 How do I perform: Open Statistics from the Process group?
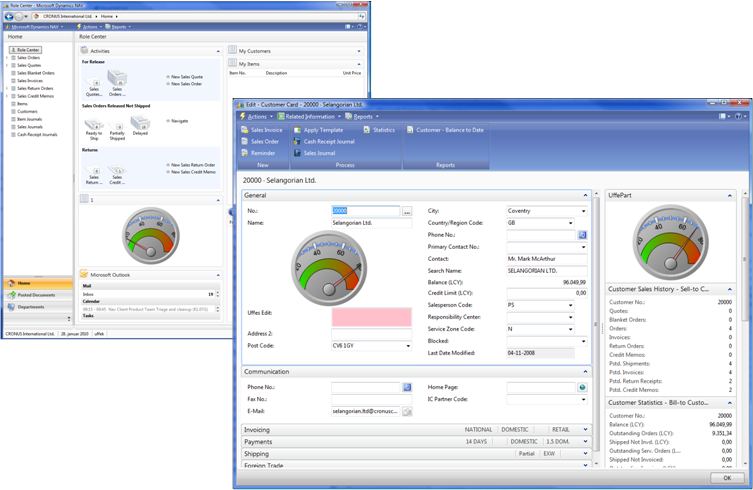click(x=367, y=130)
